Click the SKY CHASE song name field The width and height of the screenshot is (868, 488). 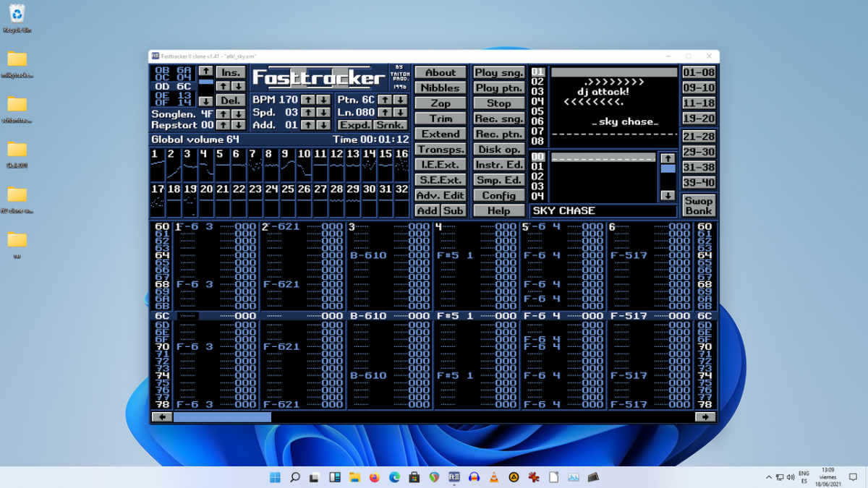[603, 211]
